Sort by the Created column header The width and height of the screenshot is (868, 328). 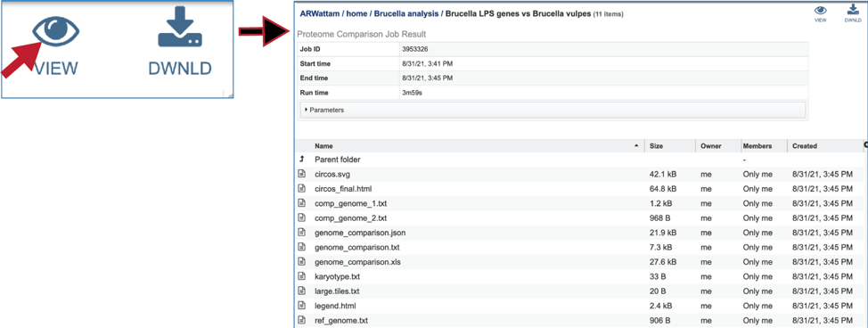(805, 146)
